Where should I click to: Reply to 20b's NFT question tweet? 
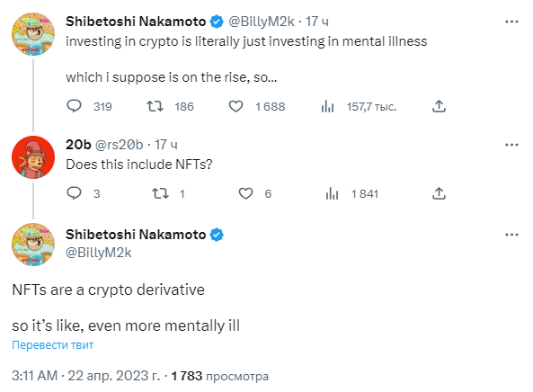pyautogui.click(x=74, y=193)
